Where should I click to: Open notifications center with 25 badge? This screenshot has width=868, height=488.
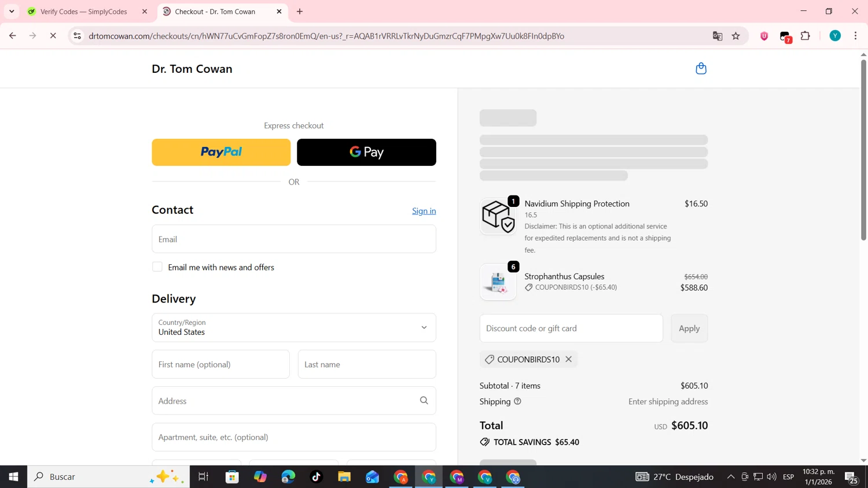[x=851, y=477]
